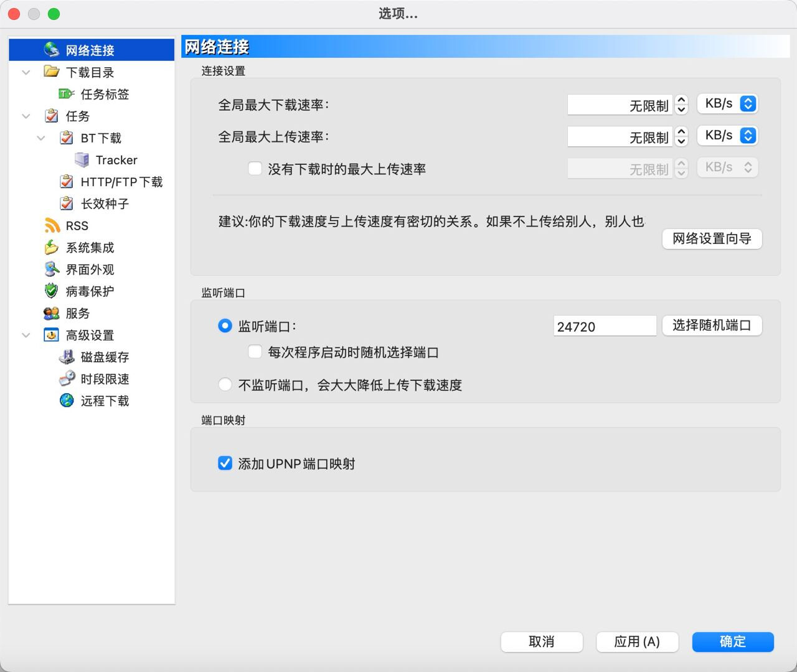This screenshot has width=797, height=672.
Task: Click the 选择随机端口 button
Action: tap(712, 325)
